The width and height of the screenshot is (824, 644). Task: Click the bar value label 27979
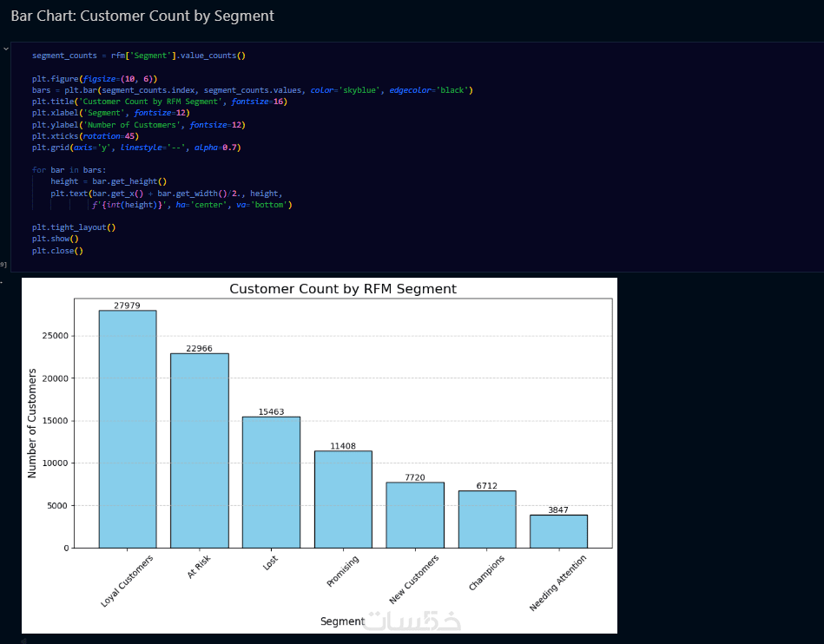(127, 306)
